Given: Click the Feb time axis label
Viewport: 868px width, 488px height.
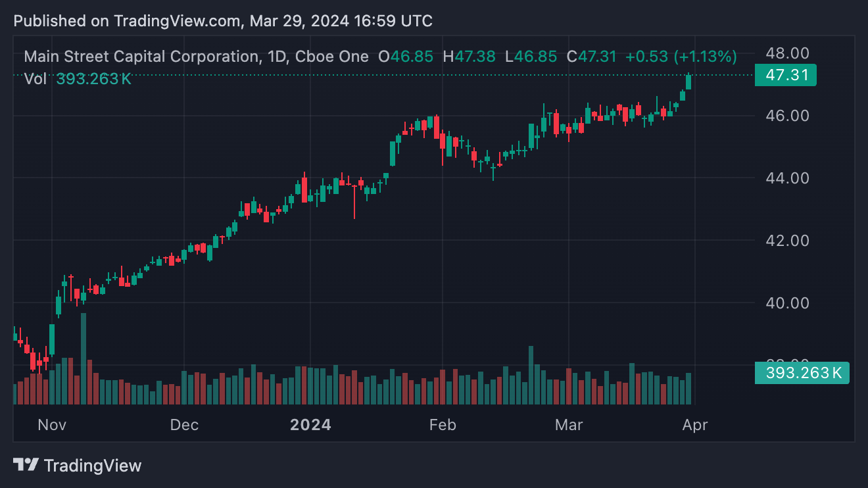Looking at the screenshot, I should click(x=443, y=425).
